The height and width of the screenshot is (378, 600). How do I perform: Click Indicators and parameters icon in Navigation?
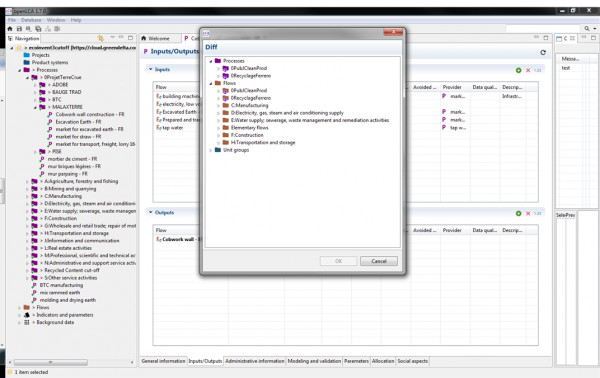27,315
